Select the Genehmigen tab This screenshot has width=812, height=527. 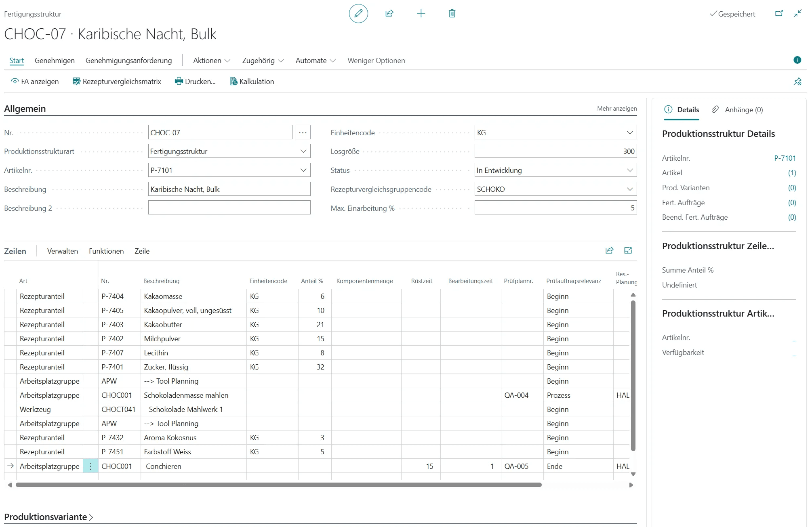tap(55, 61)
